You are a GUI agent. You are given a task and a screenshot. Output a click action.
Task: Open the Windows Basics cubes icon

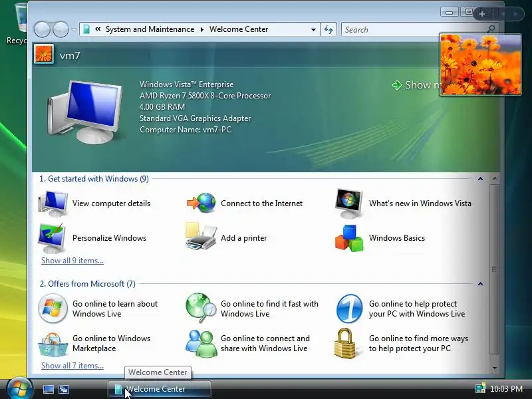pyautogui.click(x=348, y=238)
